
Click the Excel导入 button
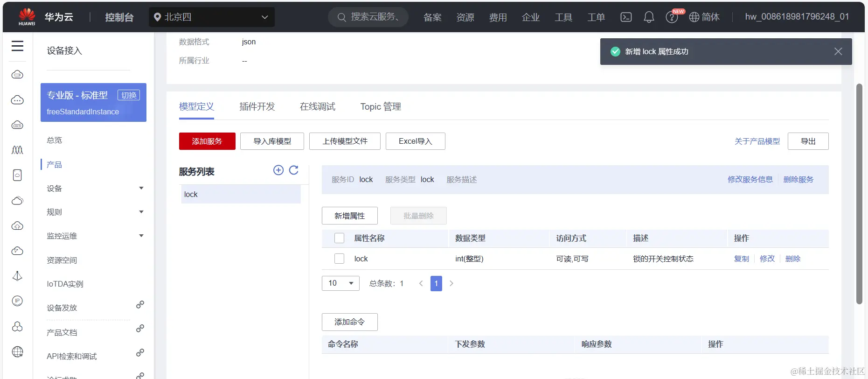pyautogui.click(x=415, y=141)
